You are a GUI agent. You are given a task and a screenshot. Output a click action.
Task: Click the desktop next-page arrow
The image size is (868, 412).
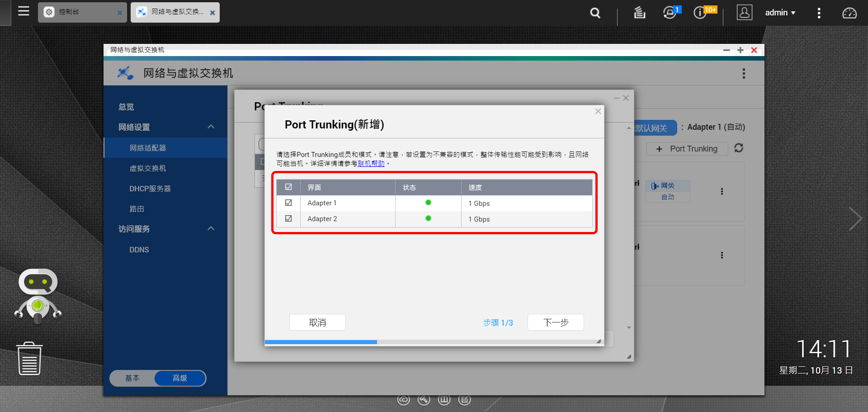coord(855,219)
